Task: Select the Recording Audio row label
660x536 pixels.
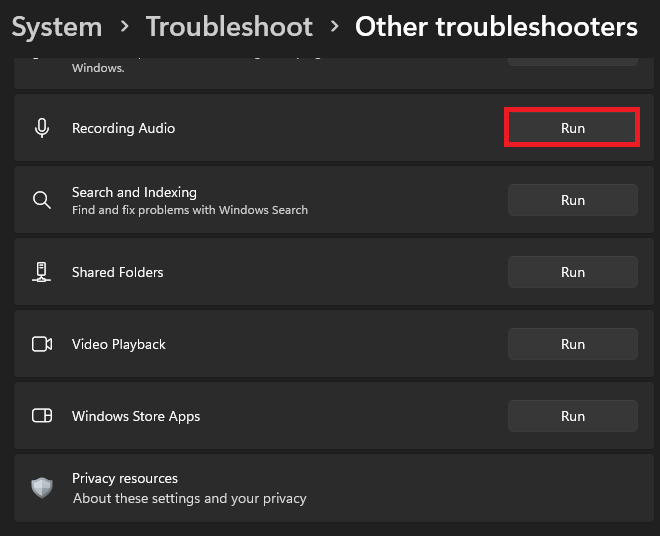Action: pyautogui.click(x=123, y=128)
